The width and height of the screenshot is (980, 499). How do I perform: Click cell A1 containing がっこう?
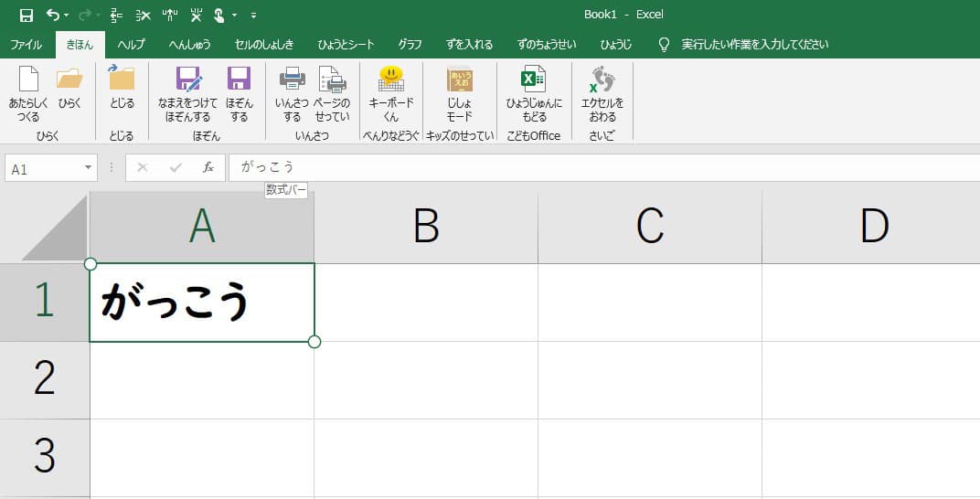tap(202, 303)
